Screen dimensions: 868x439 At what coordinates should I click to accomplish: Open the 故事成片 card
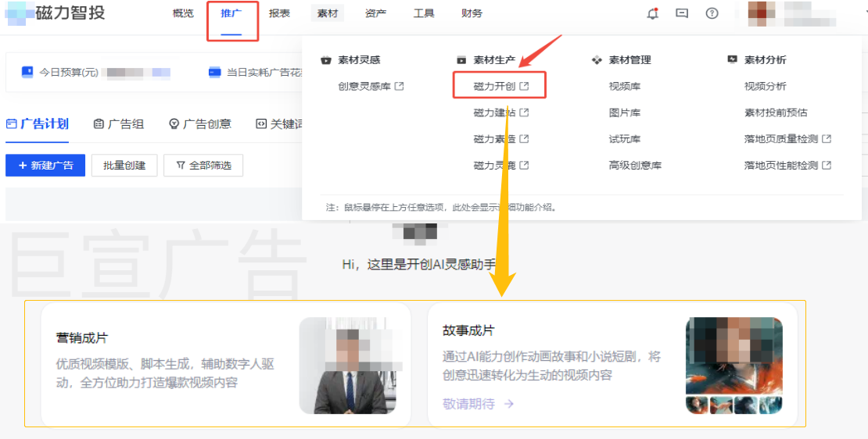point(612,365)
